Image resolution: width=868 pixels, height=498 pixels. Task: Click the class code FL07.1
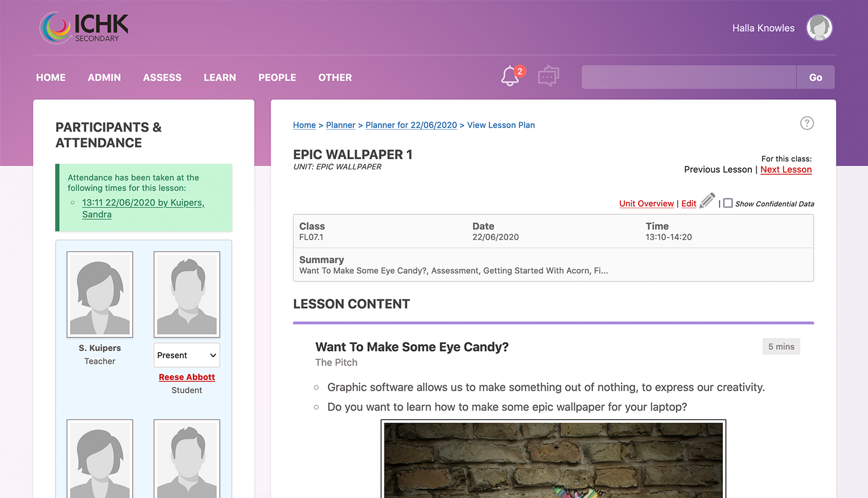pos(311,237)
